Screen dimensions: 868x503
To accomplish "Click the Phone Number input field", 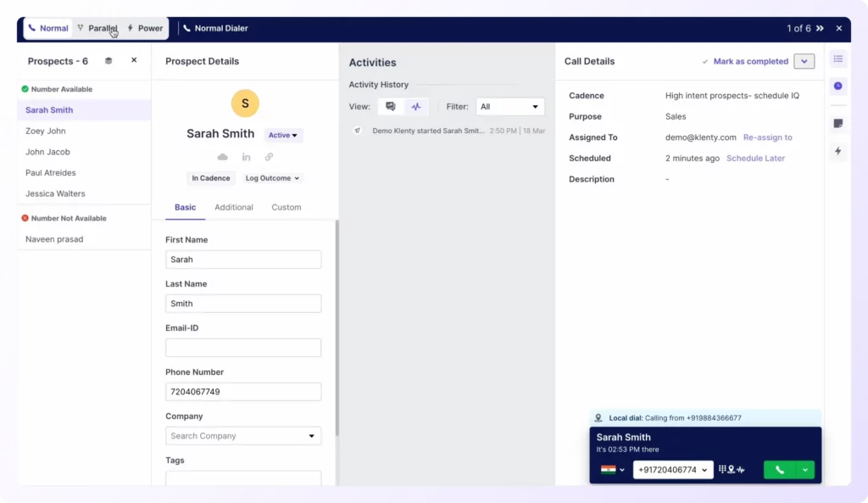I will point(243,391).
